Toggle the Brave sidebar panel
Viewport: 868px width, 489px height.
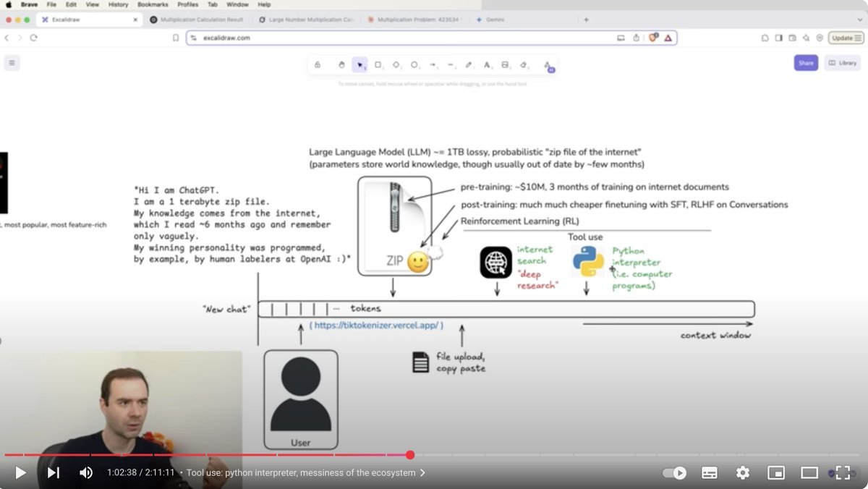coord(778,38)
